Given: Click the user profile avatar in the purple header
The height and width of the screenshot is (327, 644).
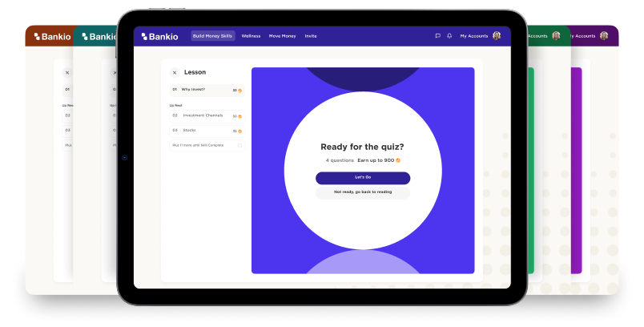Looking at the screenshot, I should pyautogui.click(x=497, y=36).
